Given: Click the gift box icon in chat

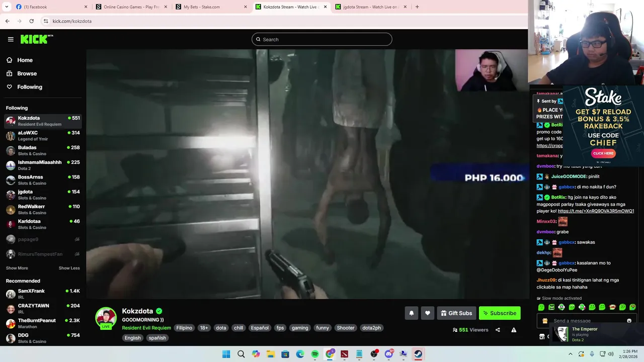Looking at the screenshot, I should [x=545, y=321].
